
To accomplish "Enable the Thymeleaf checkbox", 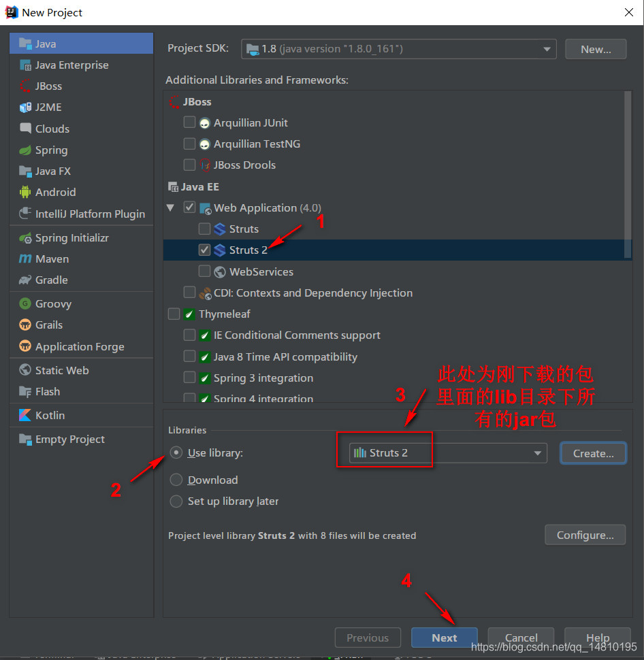I will click(174, 314).
